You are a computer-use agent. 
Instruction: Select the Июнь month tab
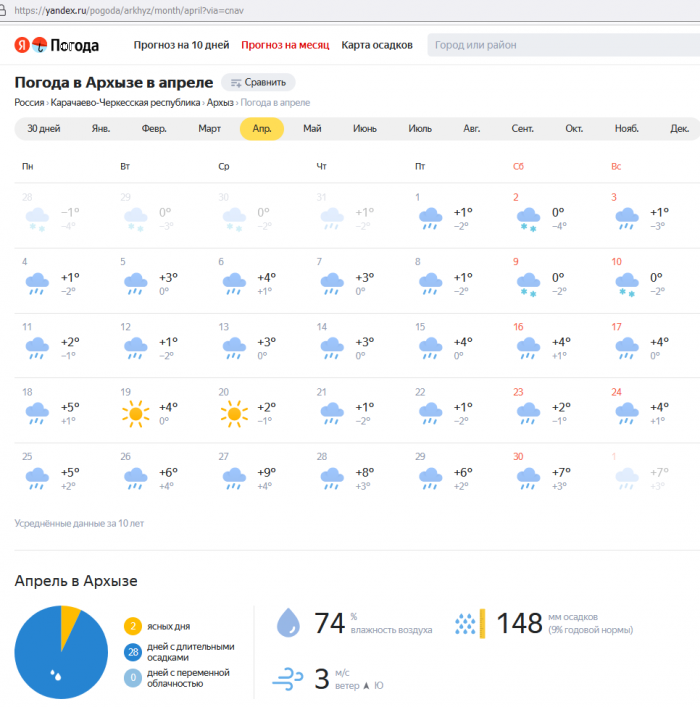364,129
